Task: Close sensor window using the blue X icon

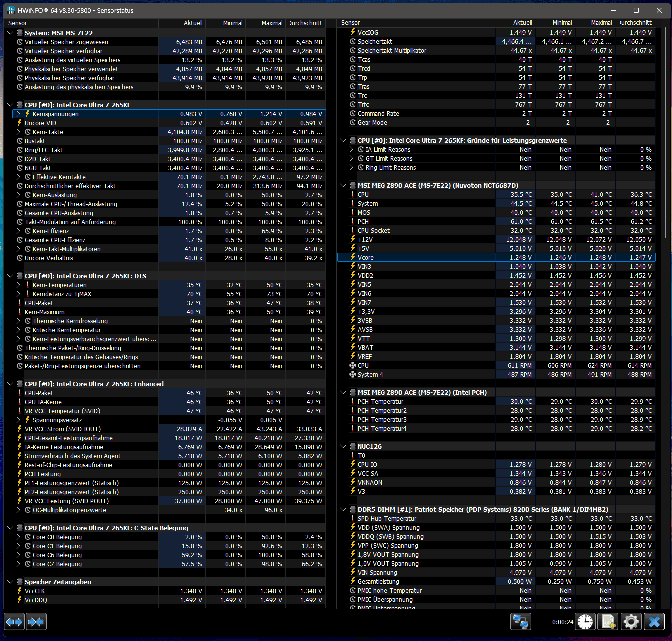Action: click(x=654, y=622)
